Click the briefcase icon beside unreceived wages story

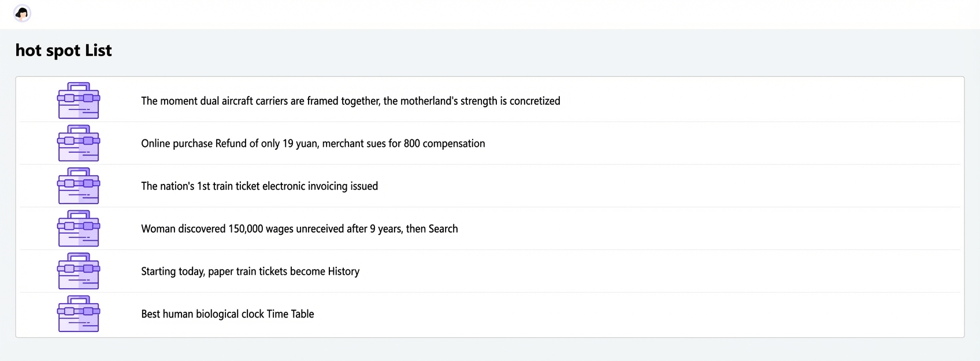click(79, 229)
